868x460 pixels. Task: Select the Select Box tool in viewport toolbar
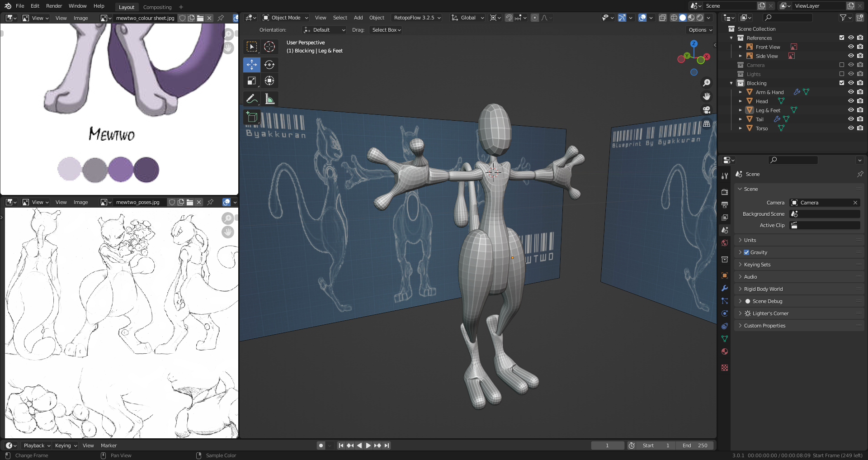click(x=252, y=47)
